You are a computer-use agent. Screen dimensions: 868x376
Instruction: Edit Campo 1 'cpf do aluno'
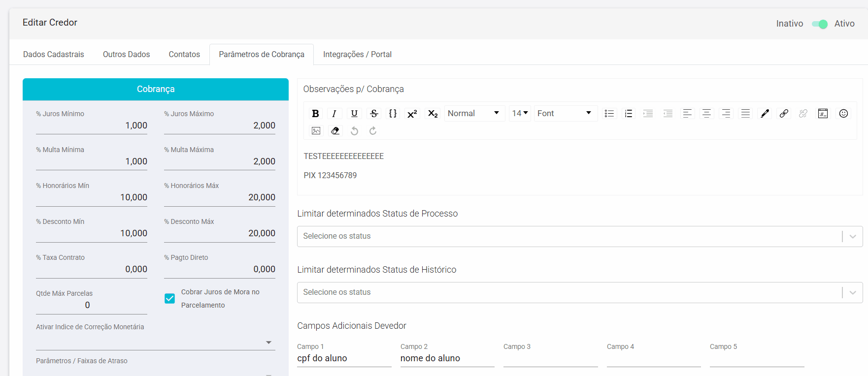tap(344, 359)
